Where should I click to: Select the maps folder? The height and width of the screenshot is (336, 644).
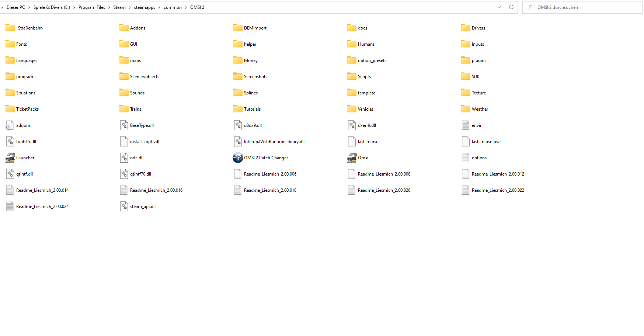pyautogui.click(x=130, y=60)
